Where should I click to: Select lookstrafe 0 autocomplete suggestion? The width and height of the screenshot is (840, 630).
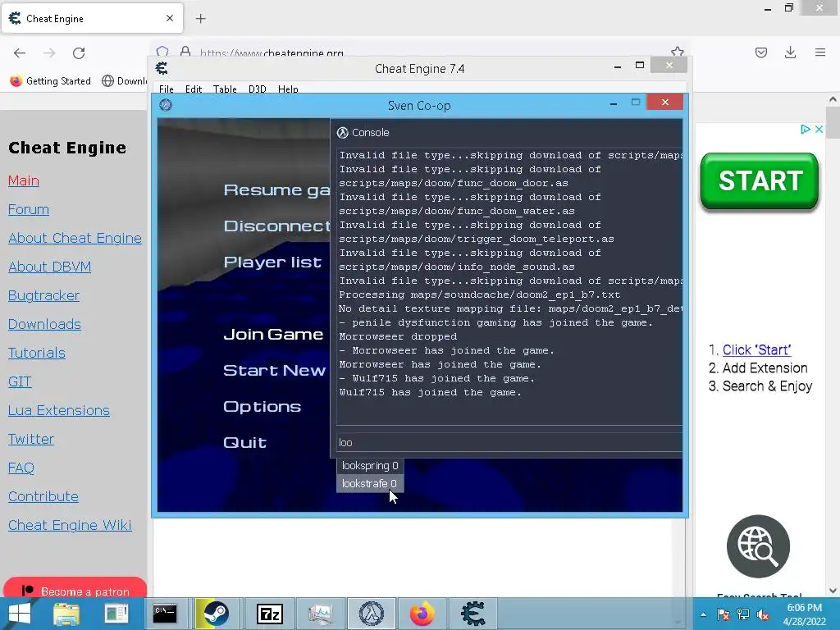(x=370, y=483)
